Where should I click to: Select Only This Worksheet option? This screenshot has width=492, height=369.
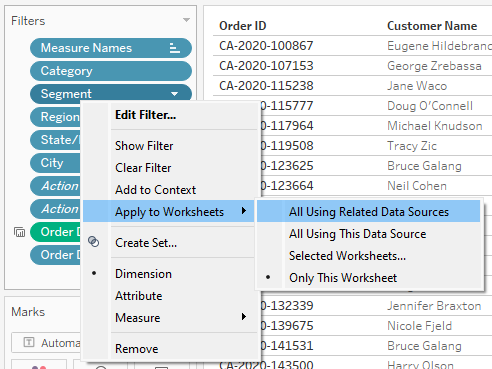coord(369,278)
